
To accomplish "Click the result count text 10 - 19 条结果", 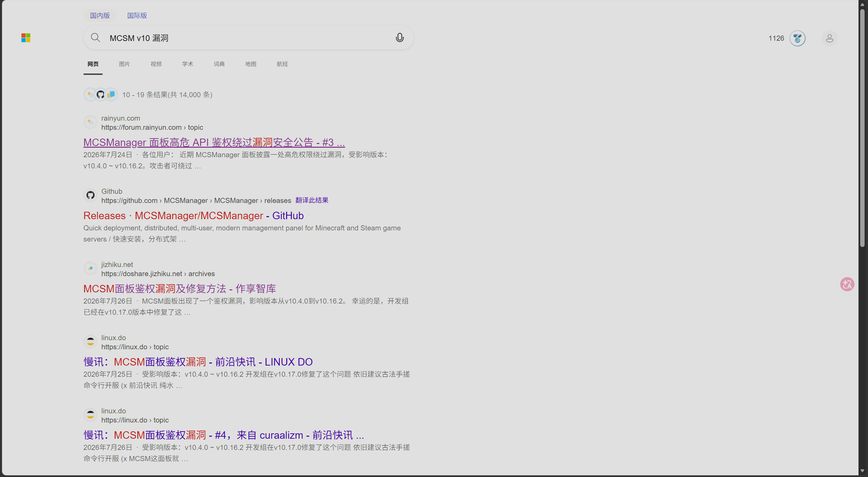I will tap(167, 95).
